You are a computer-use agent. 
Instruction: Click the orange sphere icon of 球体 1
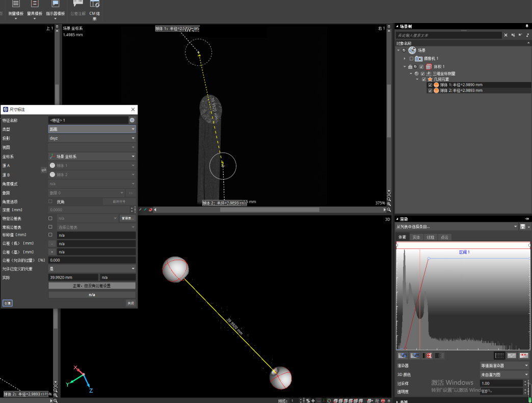[436, 85]
